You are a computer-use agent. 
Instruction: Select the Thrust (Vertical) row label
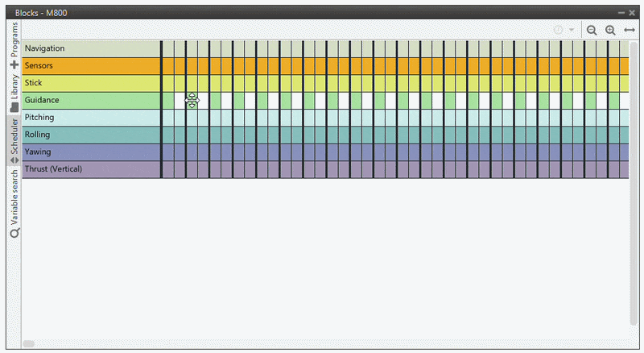pos(91,169)
